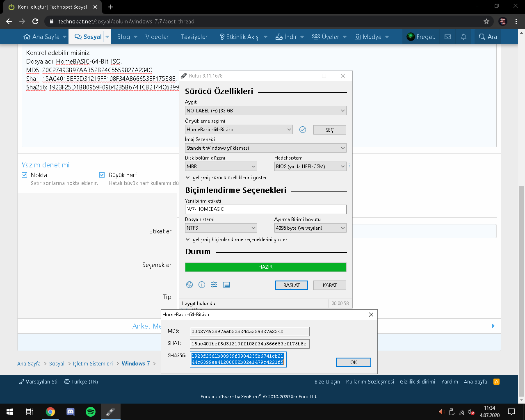This screenshot has height=420, width=525.
Task: Expand gelişmiş sürücü özelliklerini göster
Action: 226,178
